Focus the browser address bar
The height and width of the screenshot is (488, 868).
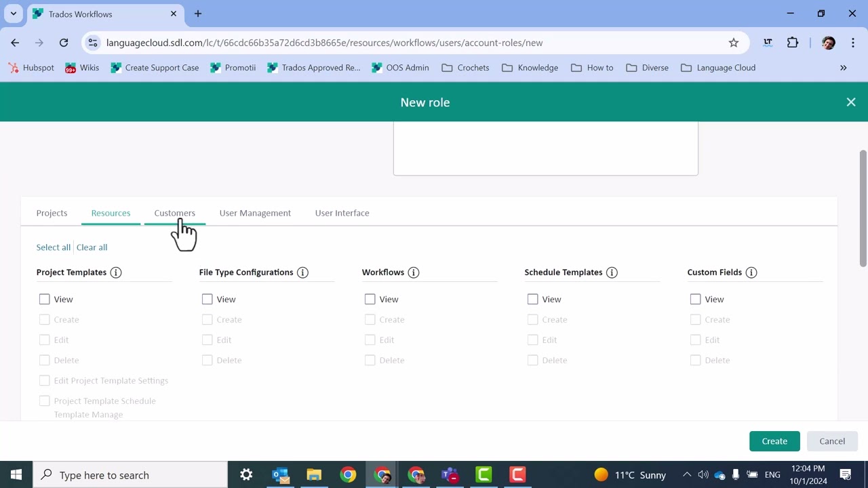(414, 43)
